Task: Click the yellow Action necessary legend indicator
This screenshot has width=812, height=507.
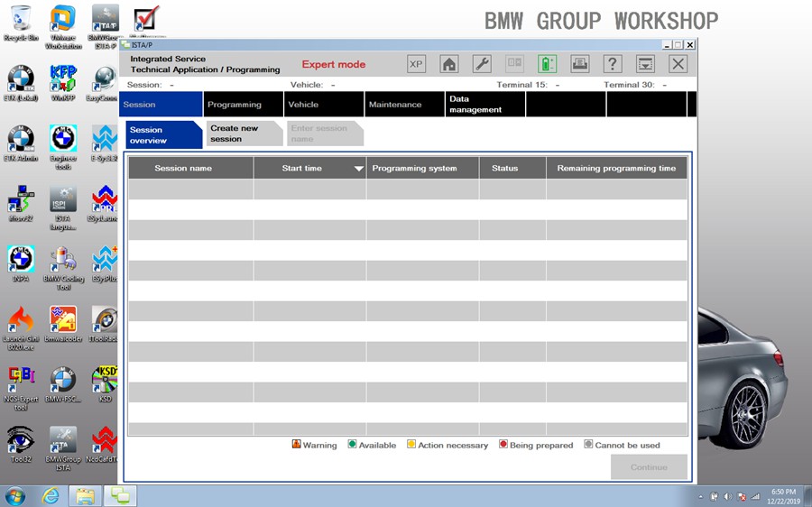Action: (x=411, y=444)
